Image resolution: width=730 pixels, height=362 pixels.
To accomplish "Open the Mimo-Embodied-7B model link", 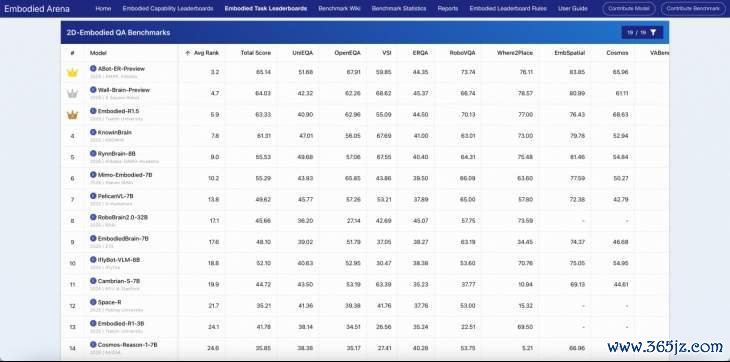I will [125, 175].
